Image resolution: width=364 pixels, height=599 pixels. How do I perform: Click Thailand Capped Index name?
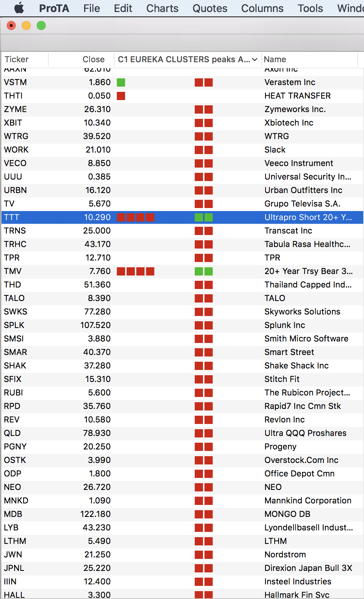[308, 285]
